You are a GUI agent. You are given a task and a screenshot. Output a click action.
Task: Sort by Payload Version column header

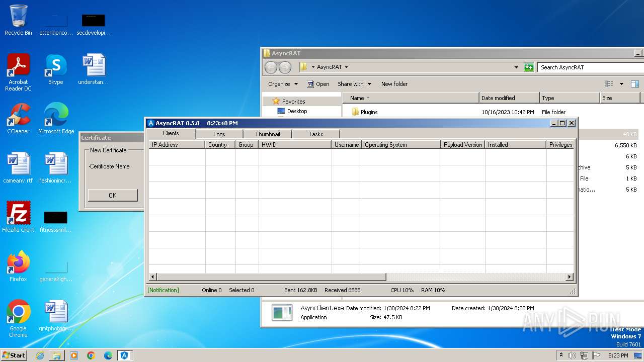[463, 145]
